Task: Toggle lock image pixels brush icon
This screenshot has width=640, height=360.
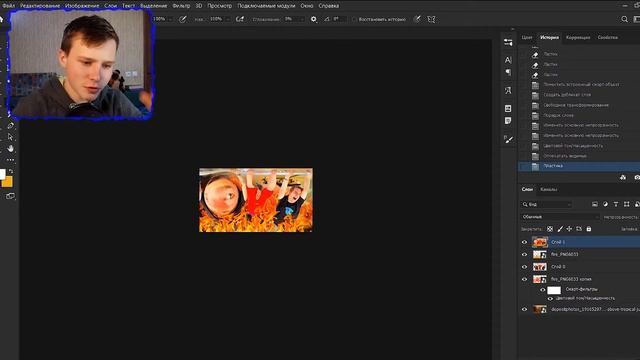Action: [x=560, y=229]
